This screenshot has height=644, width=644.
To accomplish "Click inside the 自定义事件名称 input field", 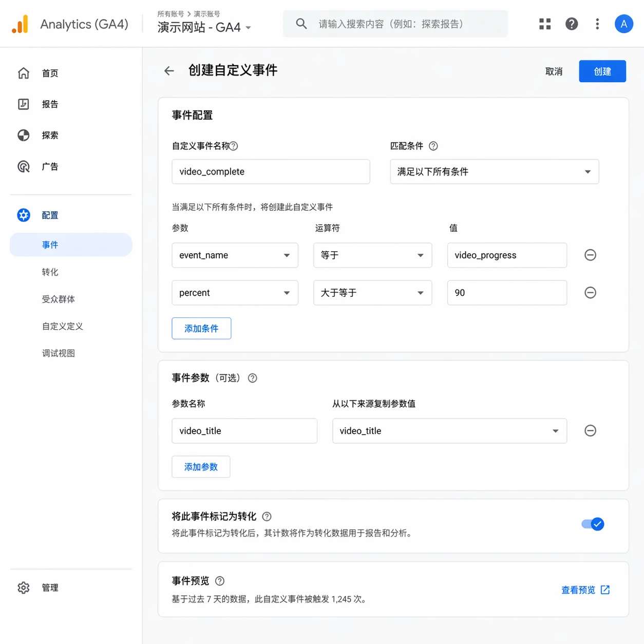I will pos(271,172).
